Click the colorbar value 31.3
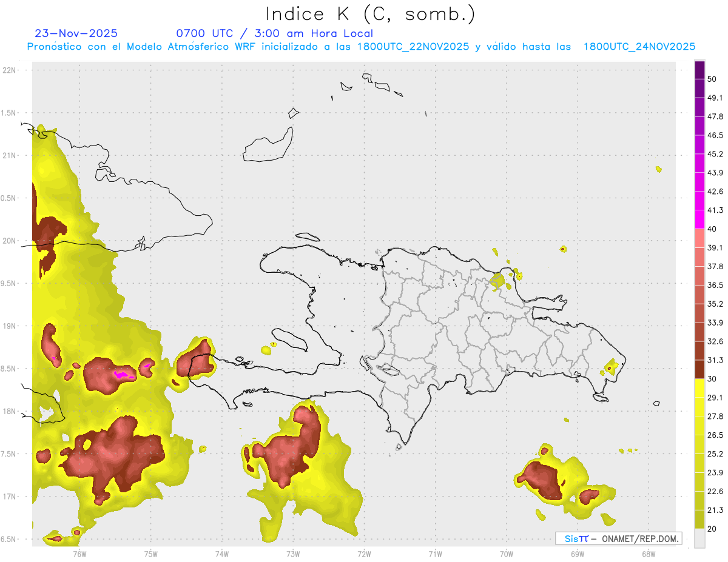The width and height of the screenshot is (728, 562). coord(716,360)
